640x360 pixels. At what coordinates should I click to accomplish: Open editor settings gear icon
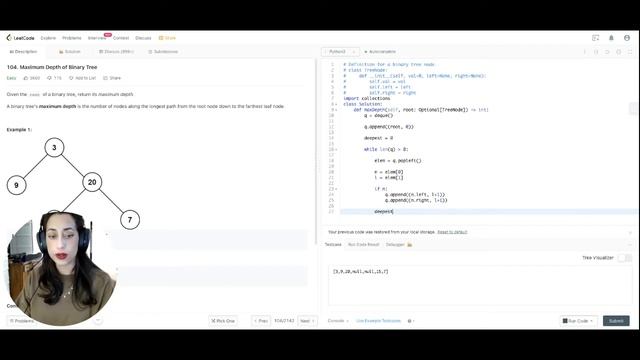tap(619, 52)
